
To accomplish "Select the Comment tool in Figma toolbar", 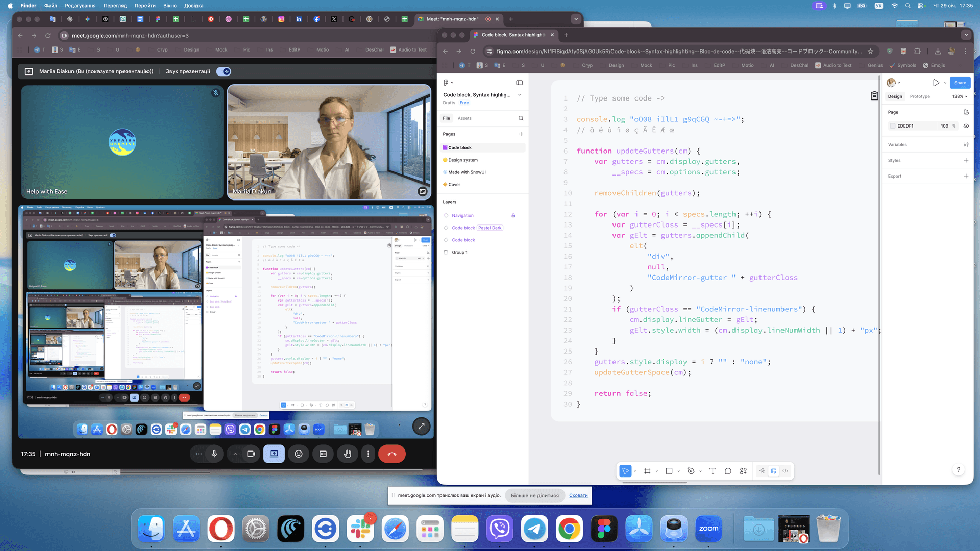I will pyautogui.click(x=728, y=471).
